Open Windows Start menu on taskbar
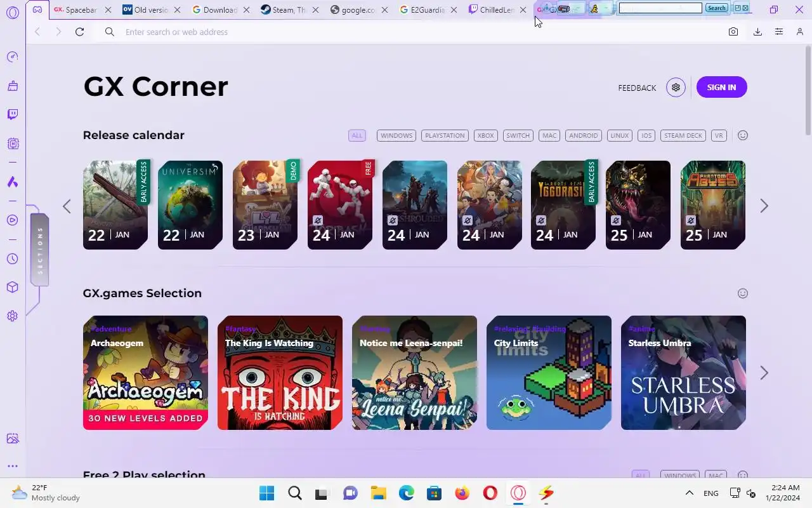 267,493
